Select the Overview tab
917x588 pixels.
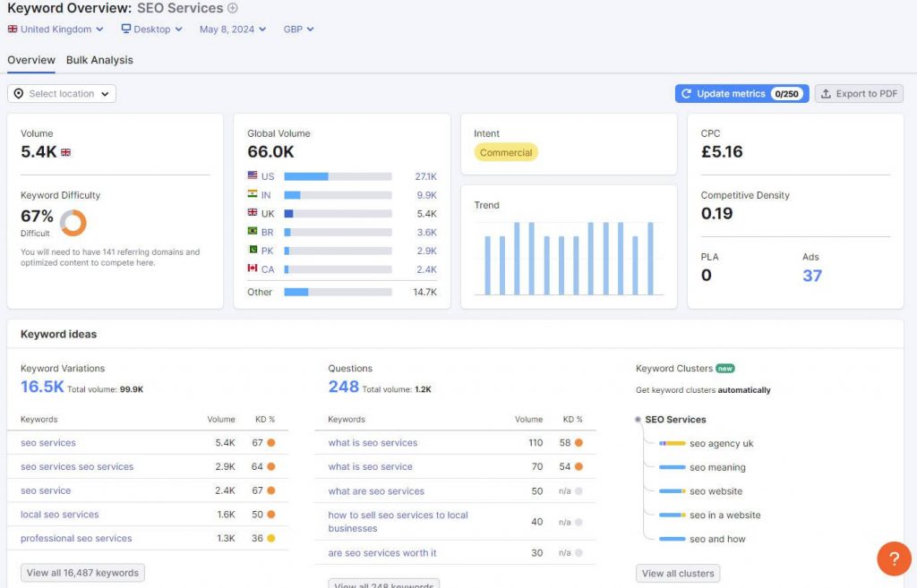pos(31,60)
